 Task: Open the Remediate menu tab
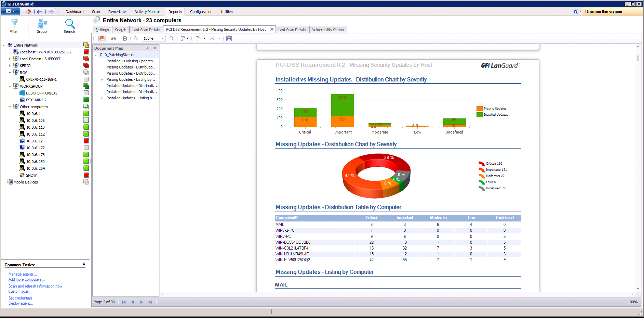(x=117, y=12)
